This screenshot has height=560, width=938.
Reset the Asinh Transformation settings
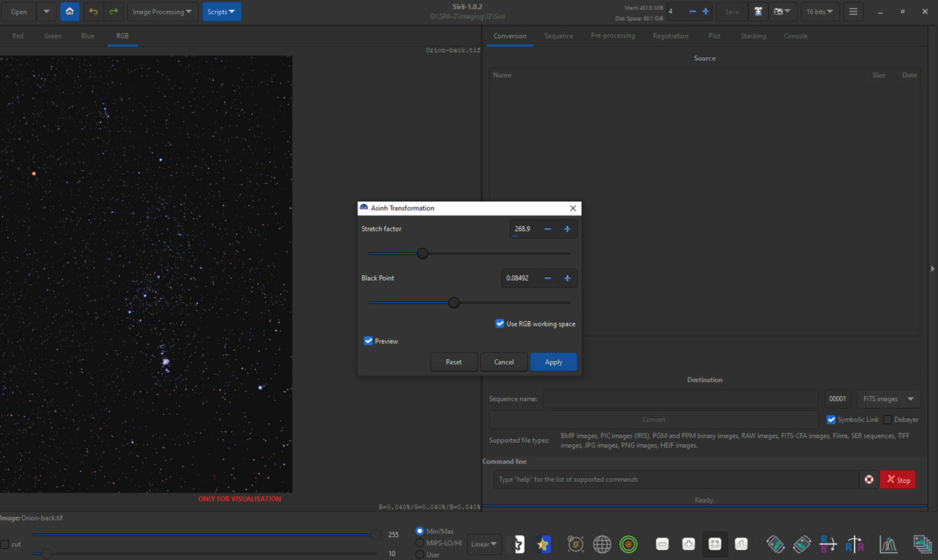click(454, 362)
